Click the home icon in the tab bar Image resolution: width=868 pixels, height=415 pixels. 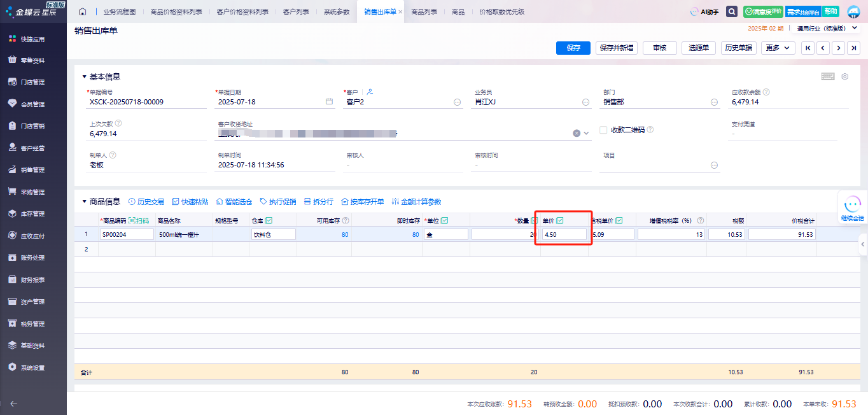point(83,11)
